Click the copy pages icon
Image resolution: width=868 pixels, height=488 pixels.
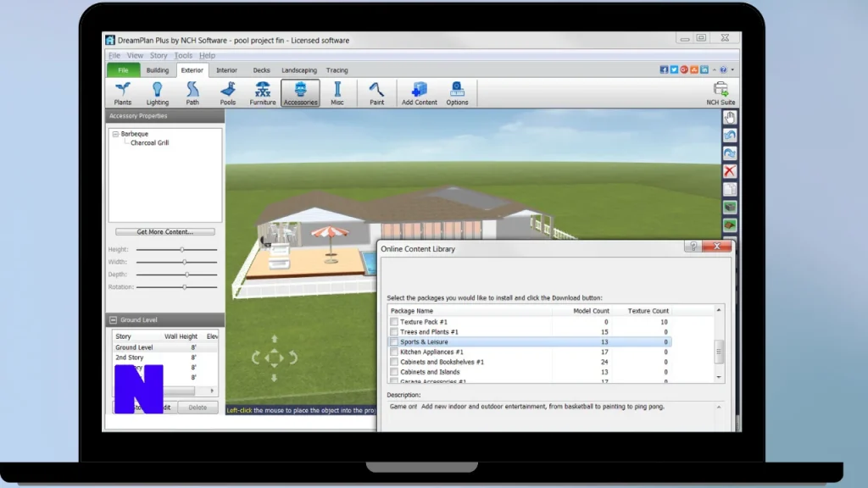(x=730, y=189)
